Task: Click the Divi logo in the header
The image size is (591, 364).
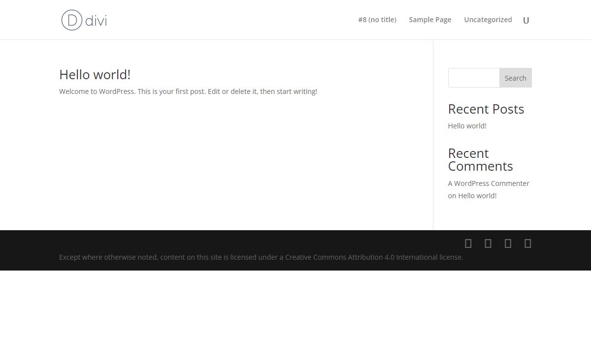Action: point(84,20)
